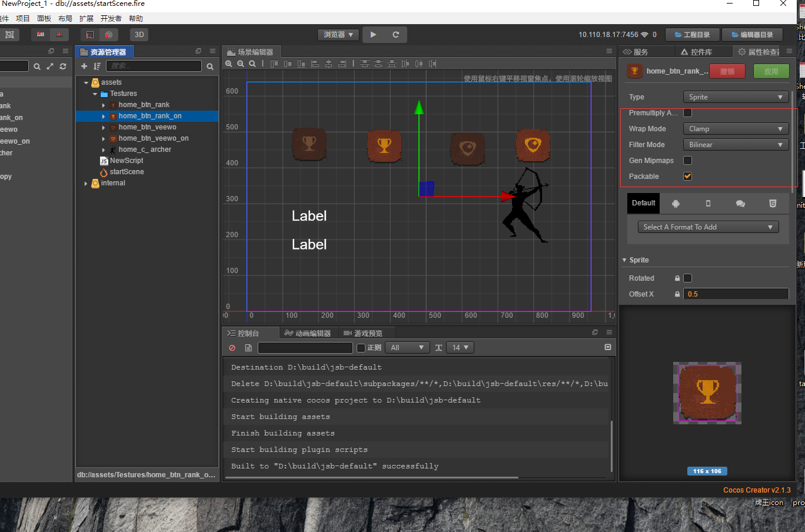805x532 pixels.
Task: Open the Type dropdown showing Sprite
Action: pos(736,97)
